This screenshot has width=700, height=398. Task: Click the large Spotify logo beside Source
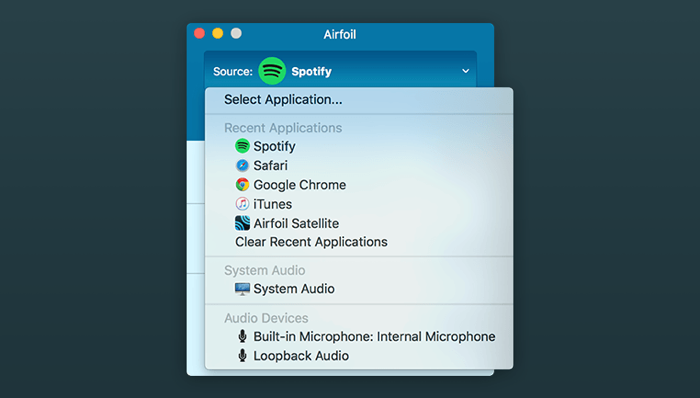[x=272, y=71]
